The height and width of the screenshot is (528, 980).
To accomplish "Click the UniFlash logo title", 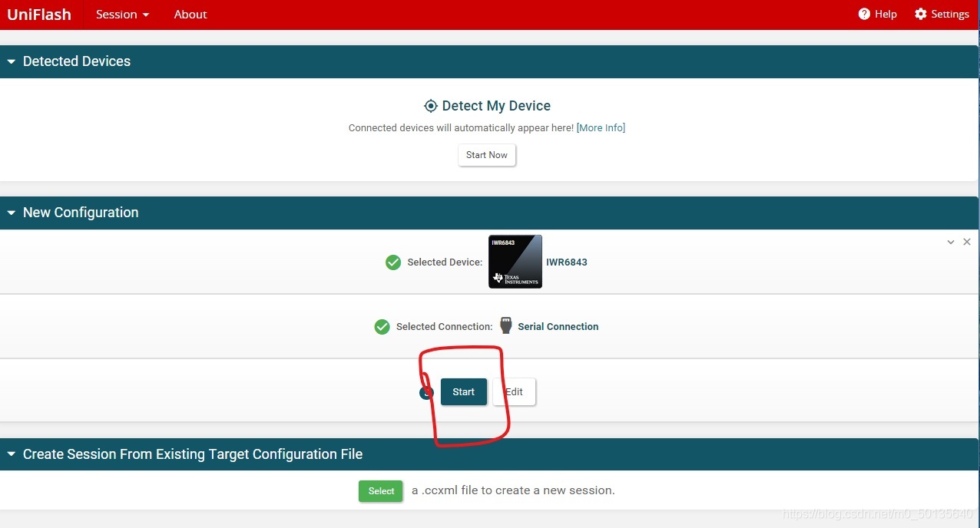I will [x=39, y=15].
